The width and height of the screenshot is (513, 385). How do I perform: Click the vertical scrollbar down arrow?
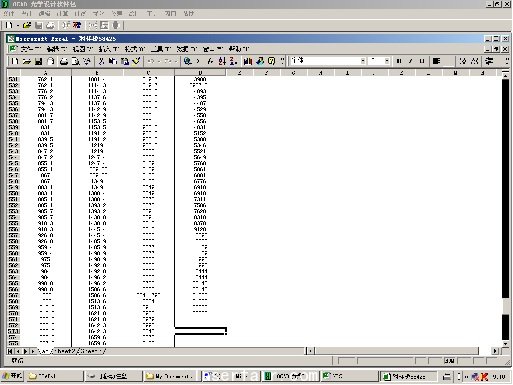click(505, 344)
